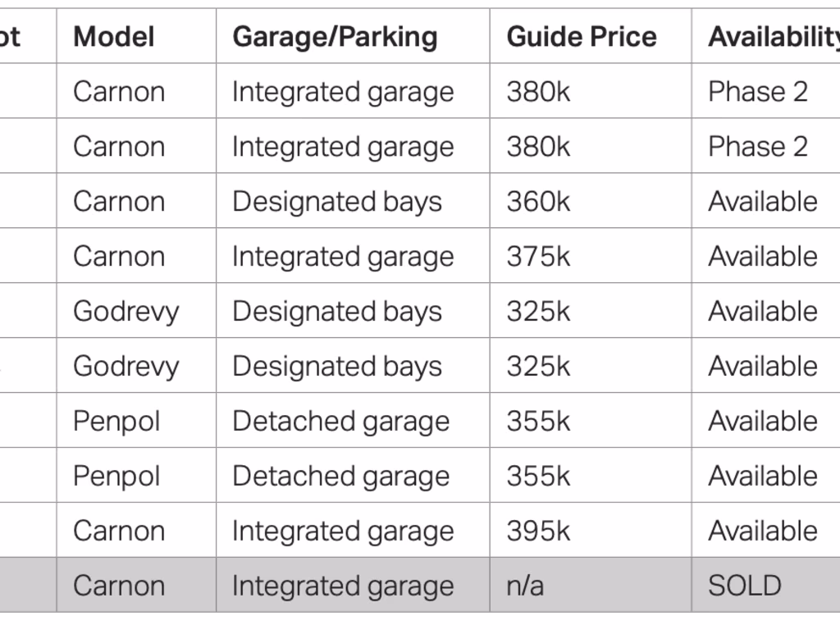Select Designated bays in the 360k row
The image size is (840, 630).
337,201
